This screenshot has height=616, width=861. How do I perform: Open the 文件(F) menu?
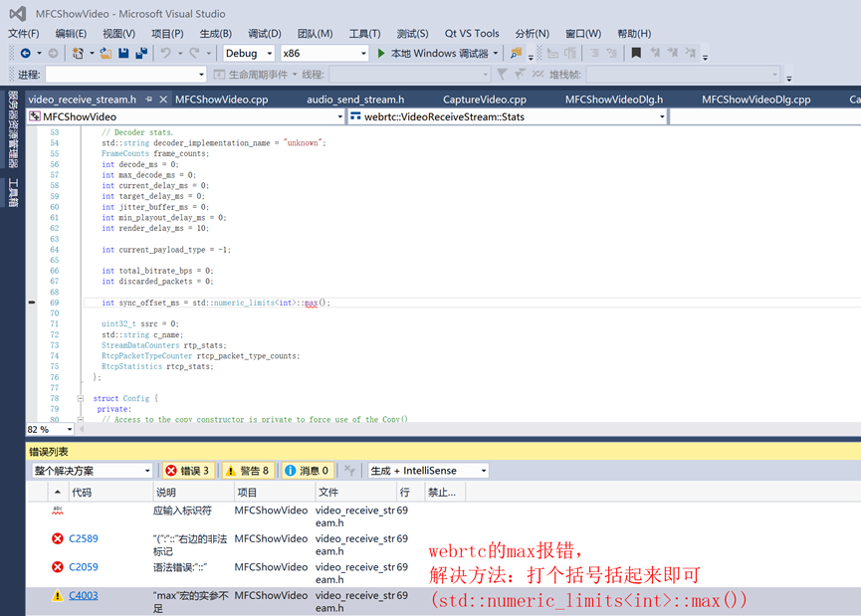tap(24, 34)
